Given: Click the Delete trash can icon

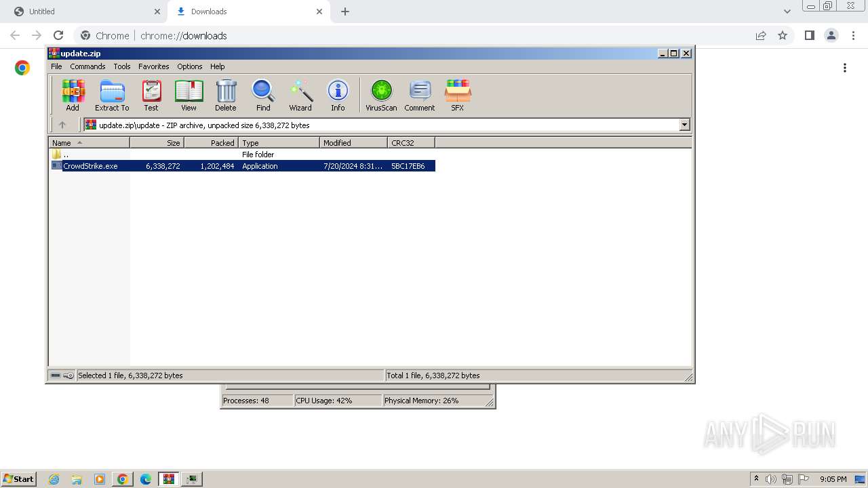Looking at the screenshot, I should [x=226, y=95].
